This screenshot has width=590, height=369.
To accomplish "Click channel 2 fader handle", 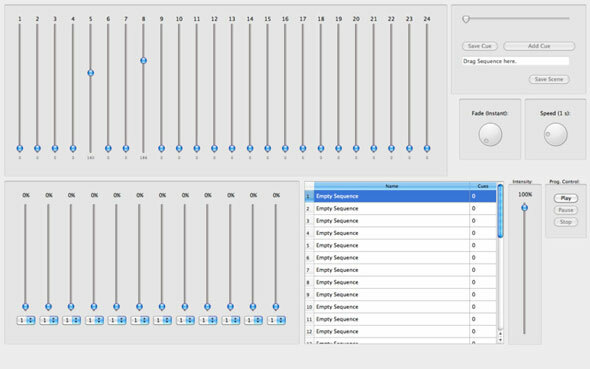I will pyautogui.click(x=37, y=149).
